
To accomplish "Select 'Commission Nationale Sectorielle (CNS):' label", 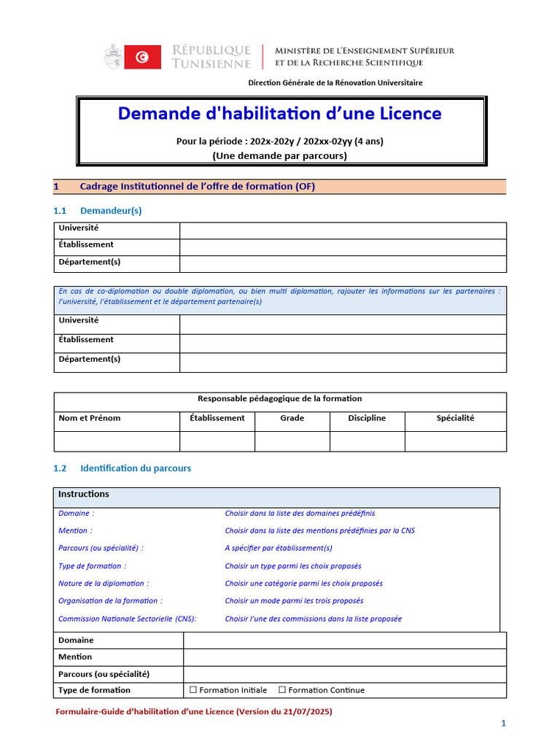I will (127, 619).
